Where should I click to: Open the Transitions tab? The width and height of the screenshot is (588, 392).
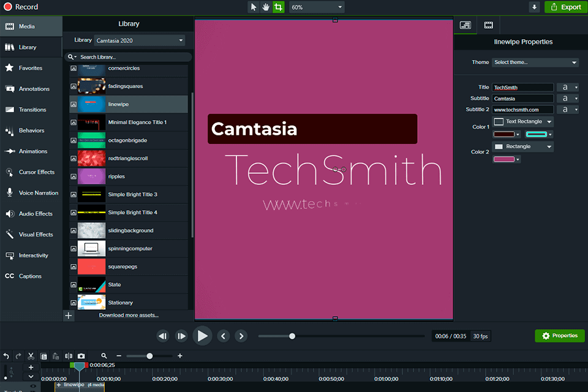pos(31,110)
